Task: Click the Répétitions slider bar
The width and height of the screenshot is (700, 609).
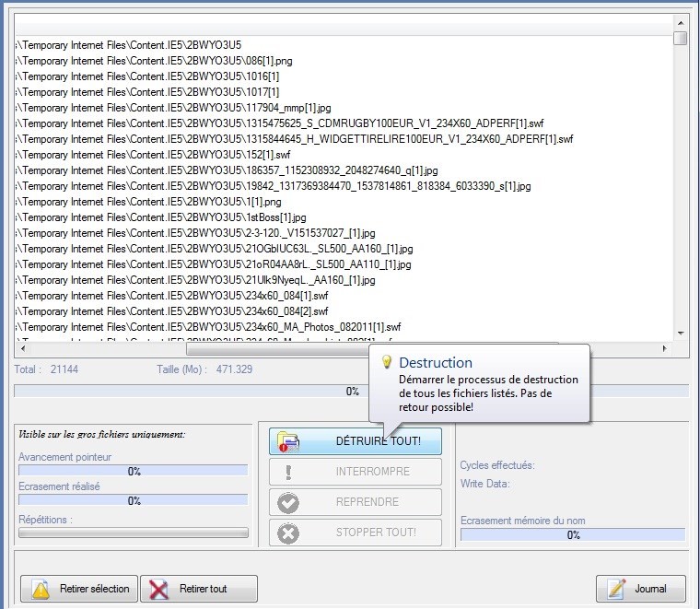Action: point(134,533)
